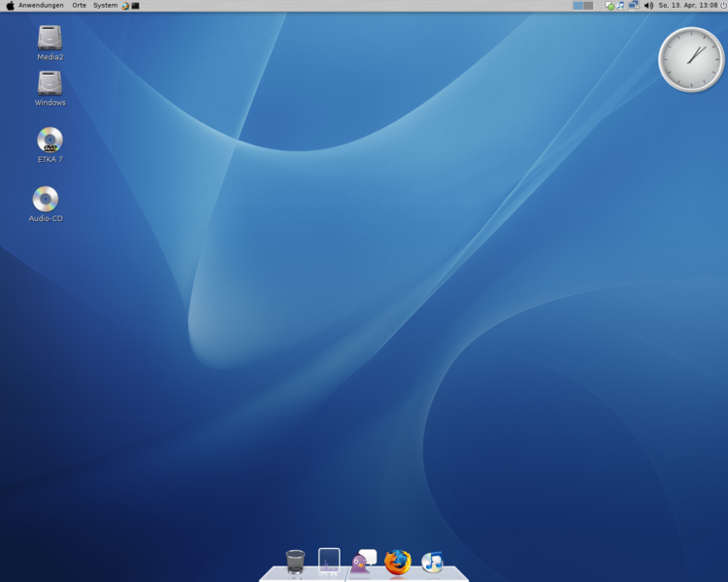
Task: Launch the music player from the dock
Action: tap(432, 562)
